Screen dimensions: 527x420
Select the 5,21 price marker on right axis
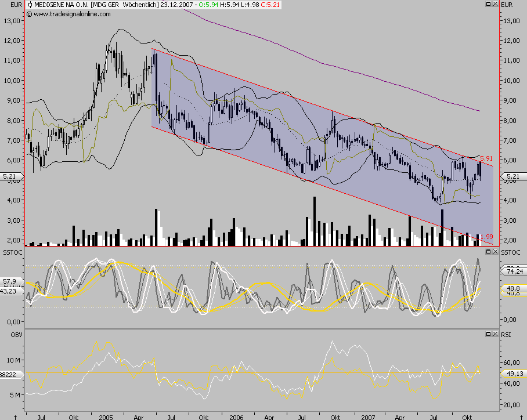[x=512, y=176]
